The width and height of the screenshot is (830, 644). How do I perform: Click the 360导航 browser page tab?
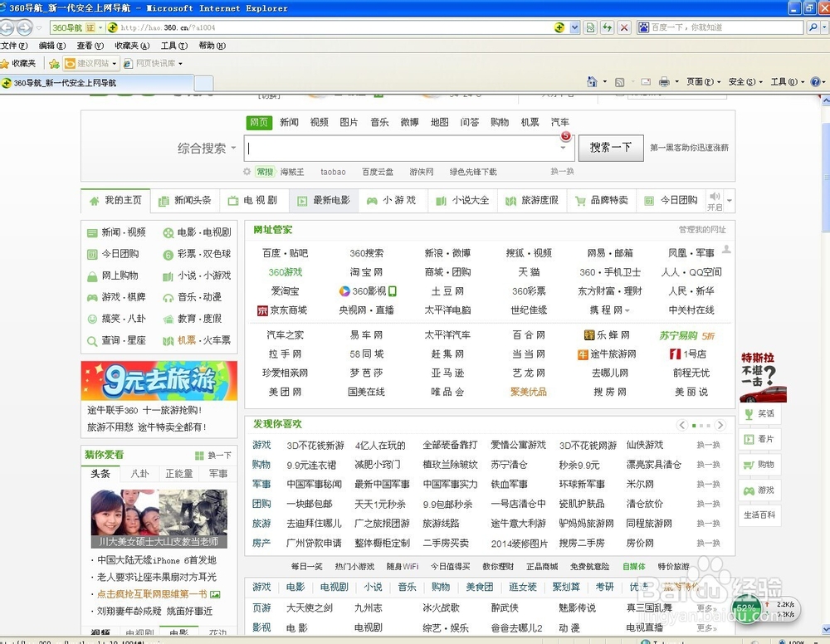pyautogui.click(x=96, y=83)
